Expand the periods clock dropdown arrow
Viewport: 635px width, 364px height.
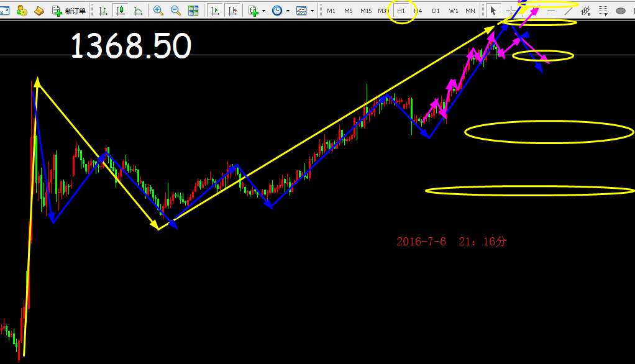(288, 11)
